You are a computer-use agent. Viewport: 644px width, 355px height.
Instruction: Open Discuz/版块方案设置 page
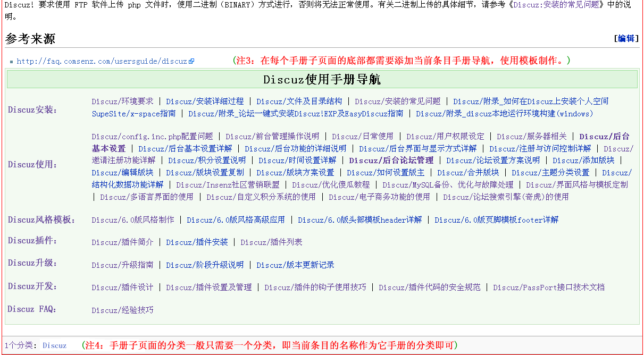(295, 172)
